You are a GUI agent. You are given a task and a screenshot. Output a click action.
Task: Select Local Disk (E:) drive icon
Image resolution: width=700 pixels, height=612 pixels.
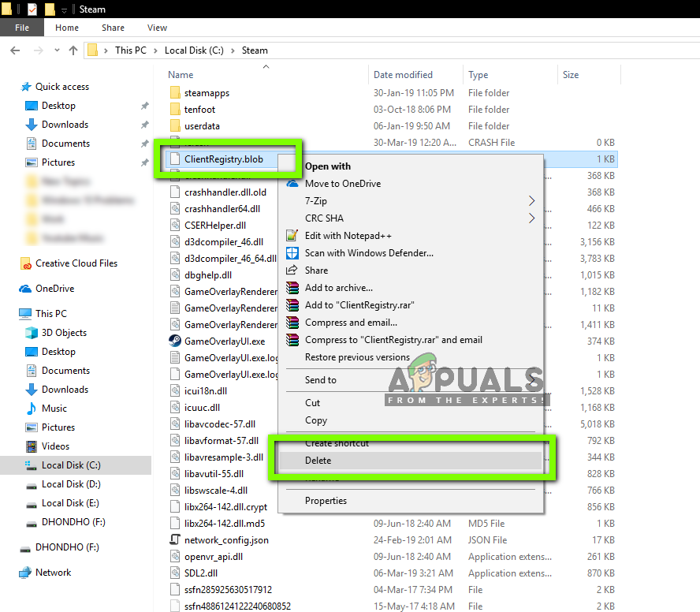[x=32, y=504]
